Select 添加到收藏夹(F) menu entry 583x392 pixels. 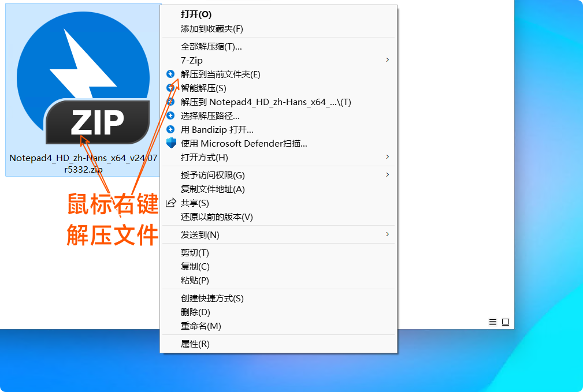[278, 29]
